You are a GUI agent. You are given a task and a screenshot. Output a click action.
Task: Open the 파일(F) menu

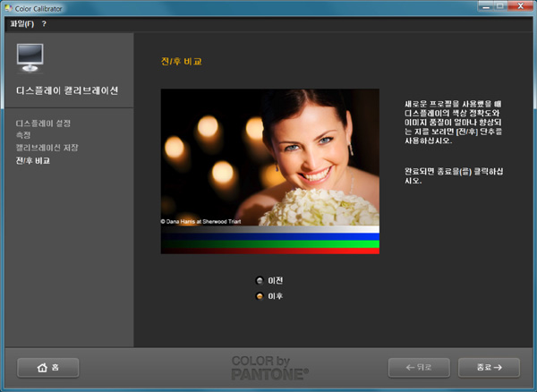click(21, 23)
